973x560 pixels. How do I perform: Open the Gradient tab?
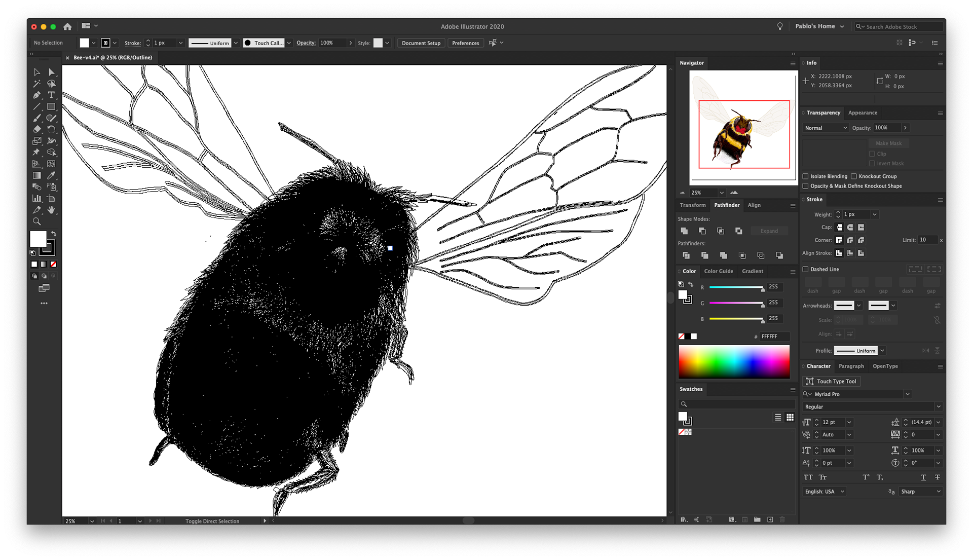(752, 271)
